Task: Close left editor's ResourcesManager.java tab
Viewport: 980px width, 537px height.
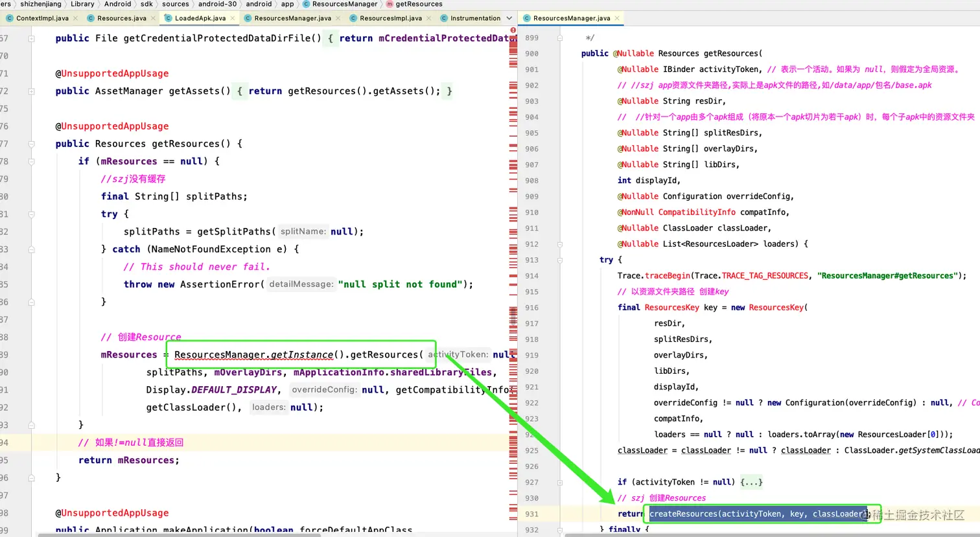Action: [x=338, y=18]
